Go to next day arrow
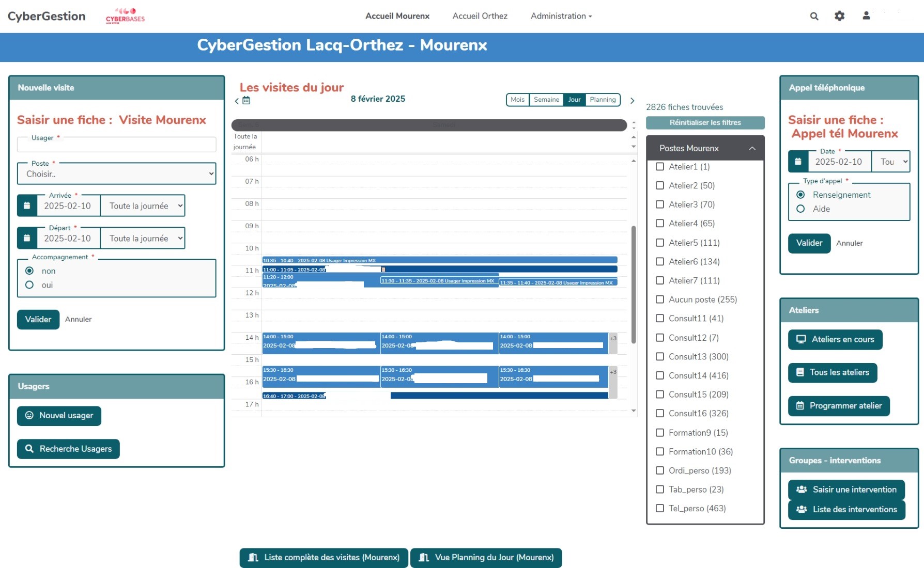Viewport: 924px width, 568px height. click(632, 101)
